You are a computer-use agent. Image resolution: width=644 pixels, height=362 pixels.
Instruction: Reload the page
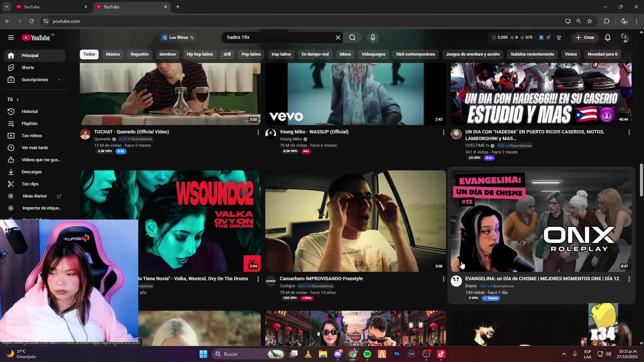[31, 21]
